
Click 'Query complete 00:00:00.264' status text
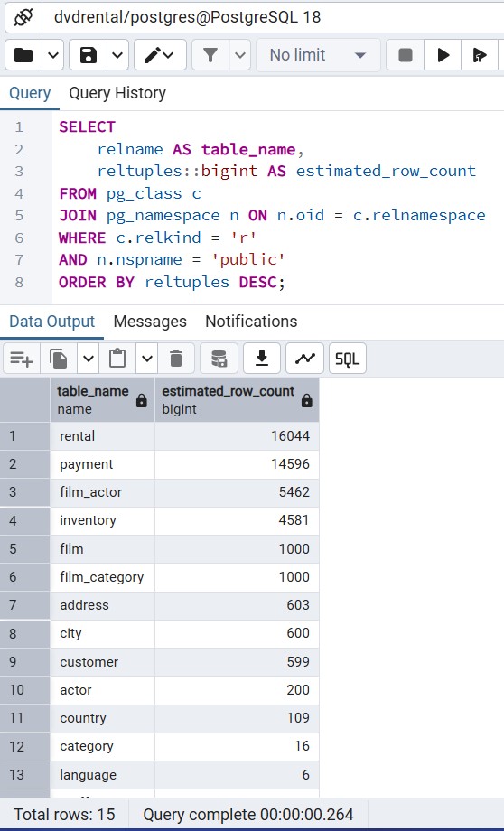coord(248,815)
